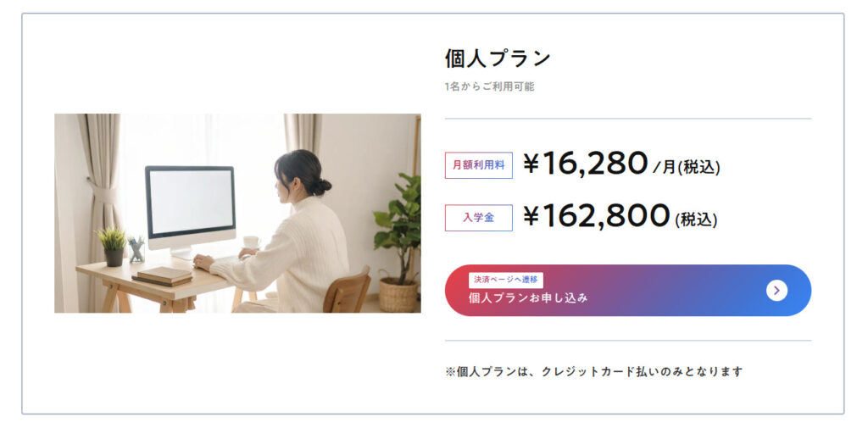Click the /月(税込) text after monthly price
Screen dimensions: 868x428
pos(687,167)
